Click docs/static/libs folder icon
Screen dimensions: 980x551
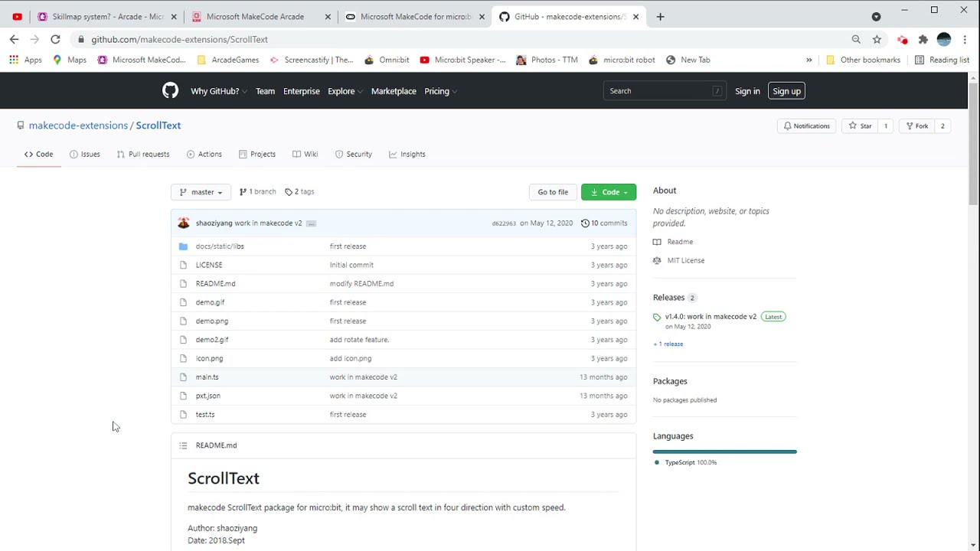(x=183, y=246)
